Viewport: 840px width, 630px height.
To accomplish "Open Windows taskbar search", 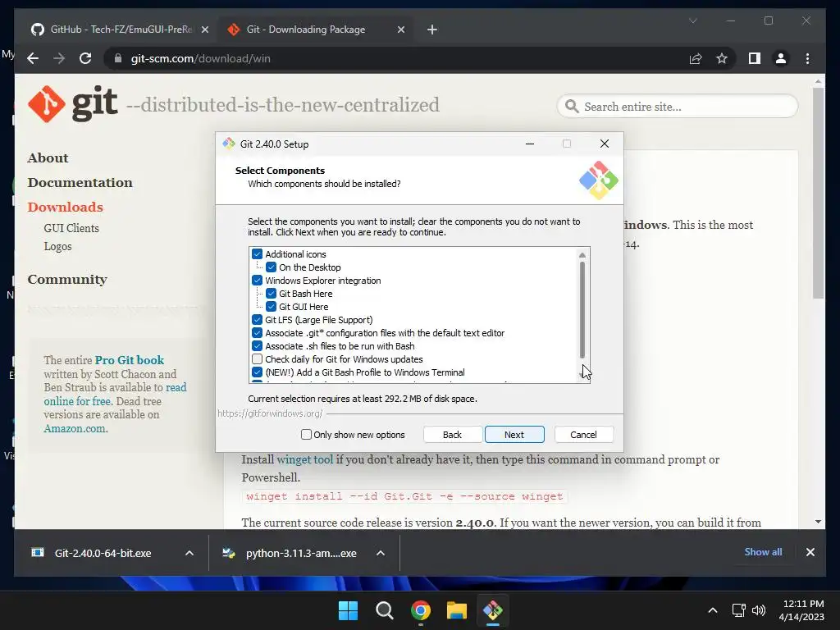I will (x=384, y=610).
